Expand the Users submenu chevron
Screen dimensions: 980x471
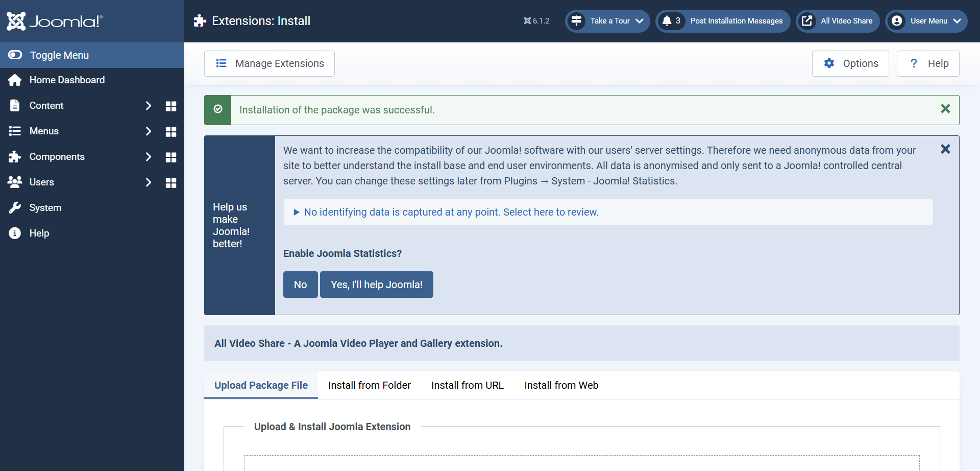[x=149, y=182]
